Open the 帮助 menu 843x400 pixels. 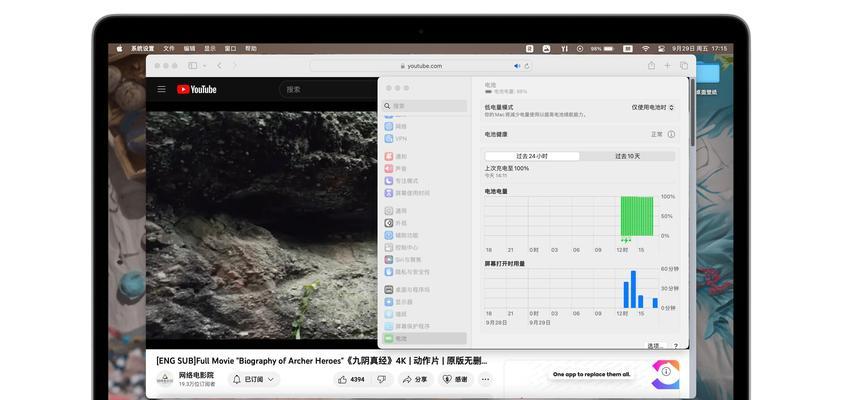[x=251, y=48]
